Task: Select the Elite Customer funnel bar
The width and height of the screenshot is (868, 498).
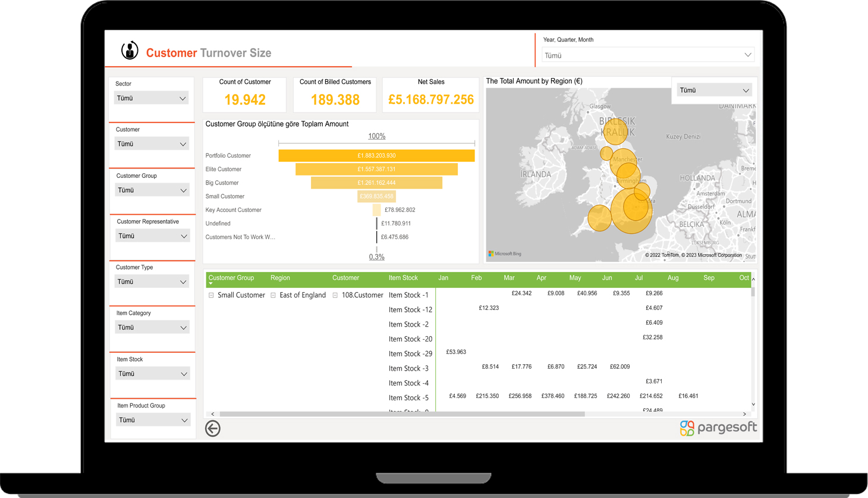Action: tap(376, 170)
